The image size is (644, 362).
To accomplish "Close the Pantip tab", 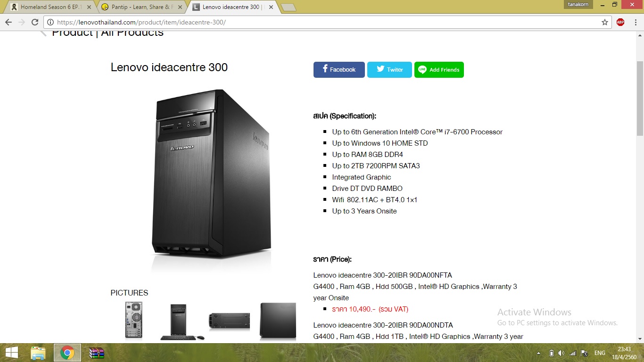I will tap(180, 7).
